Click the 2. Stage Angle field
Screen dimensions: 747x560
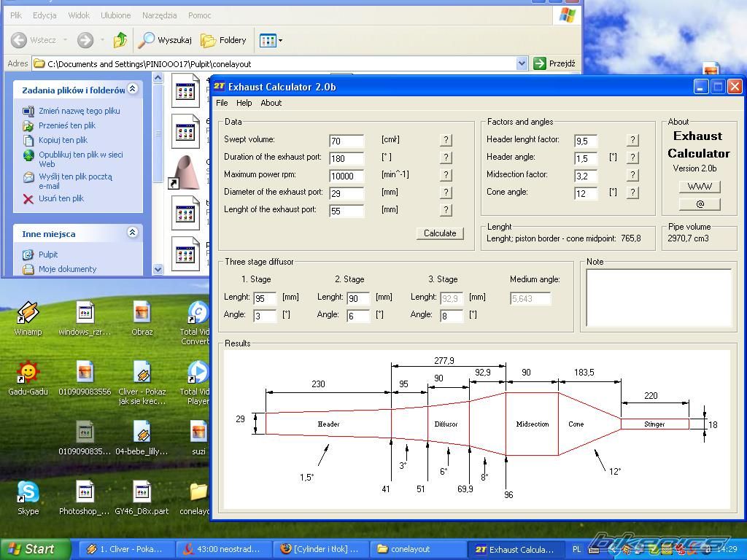tap(357, 316)
